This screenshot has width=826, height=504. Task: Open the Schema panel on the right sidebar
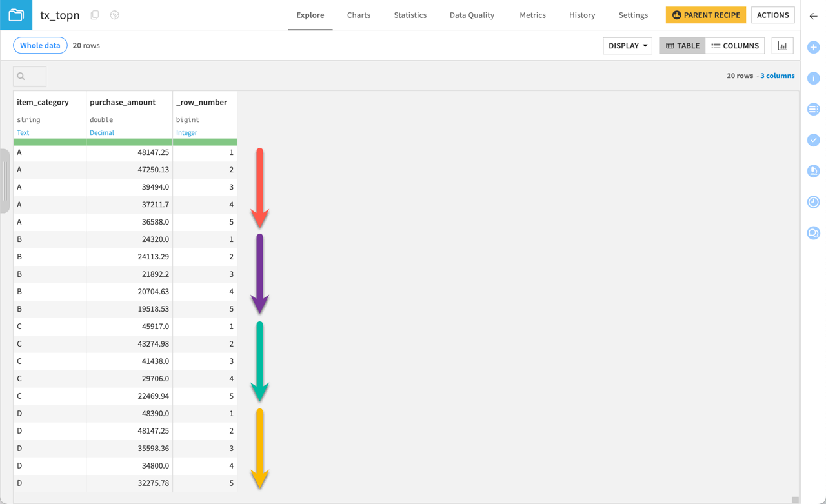point(813,109)
